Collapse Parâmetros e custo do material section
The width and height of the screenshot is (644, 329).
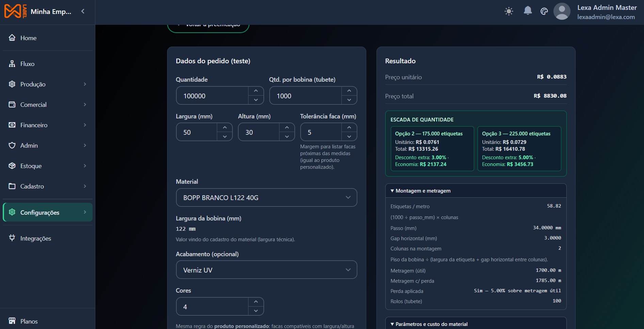[476, 324]
